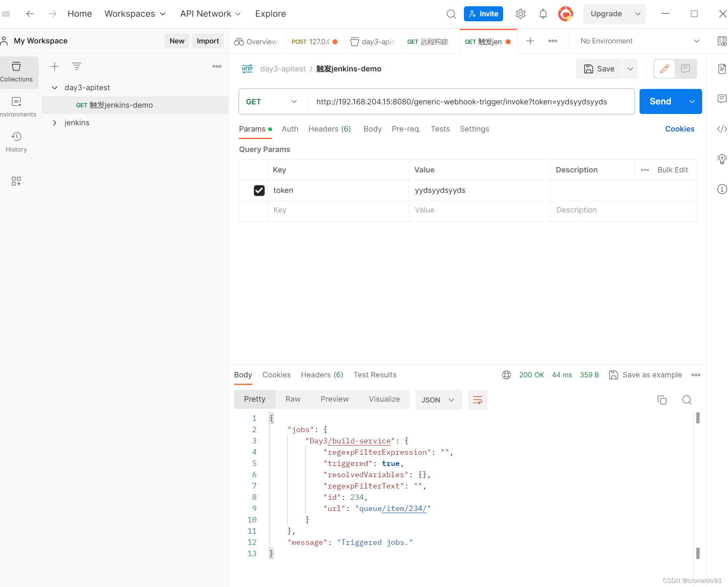The height and width of the screenshot is (587, 728).
Task: Open the user avatar menu
Action: 566,14
